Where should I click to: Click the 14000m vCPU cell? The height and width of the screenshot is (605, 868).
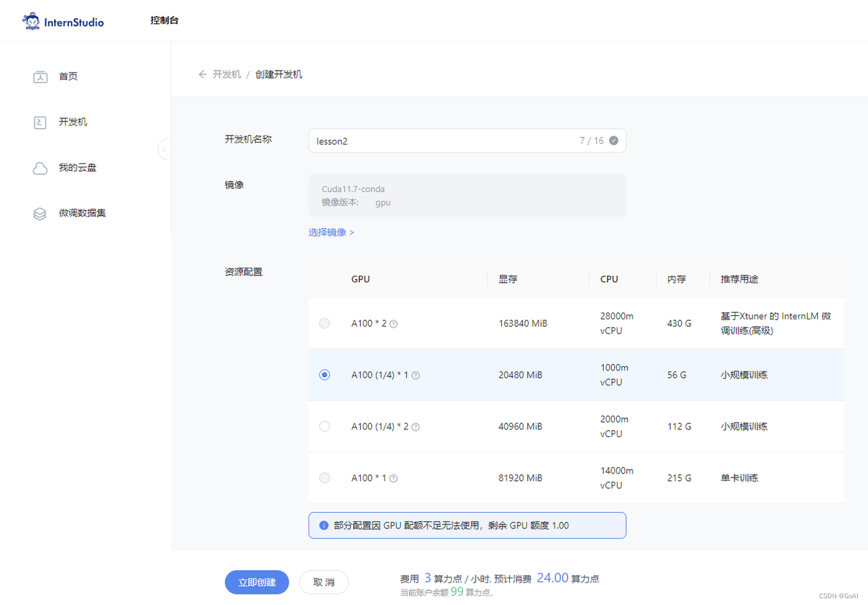point(617,478)
